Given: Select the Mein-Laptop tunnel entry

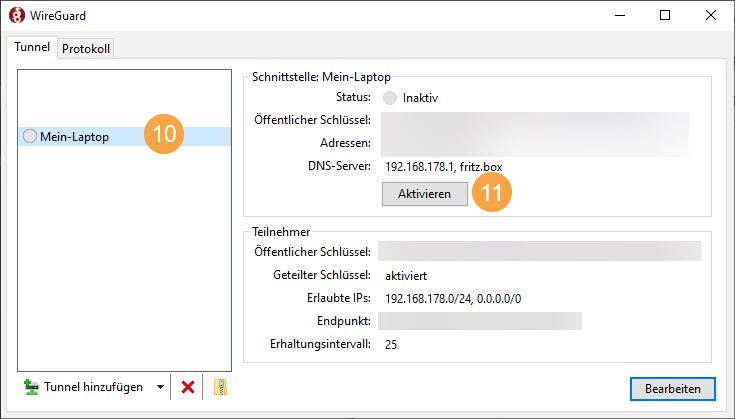Looking at the screenshot, I should pos(124,136).
